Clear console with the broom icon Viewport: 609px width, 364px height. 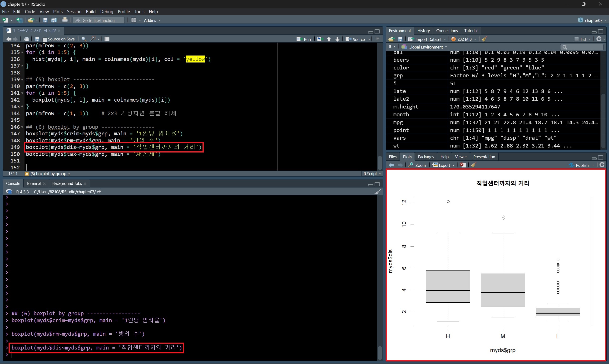[x=378, y=192]
